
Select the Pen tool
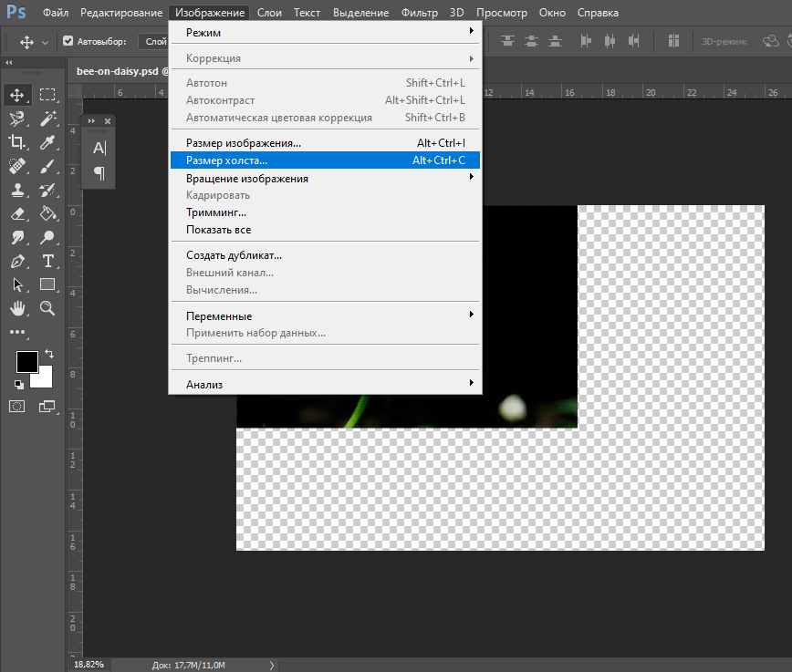coord(16,261)
